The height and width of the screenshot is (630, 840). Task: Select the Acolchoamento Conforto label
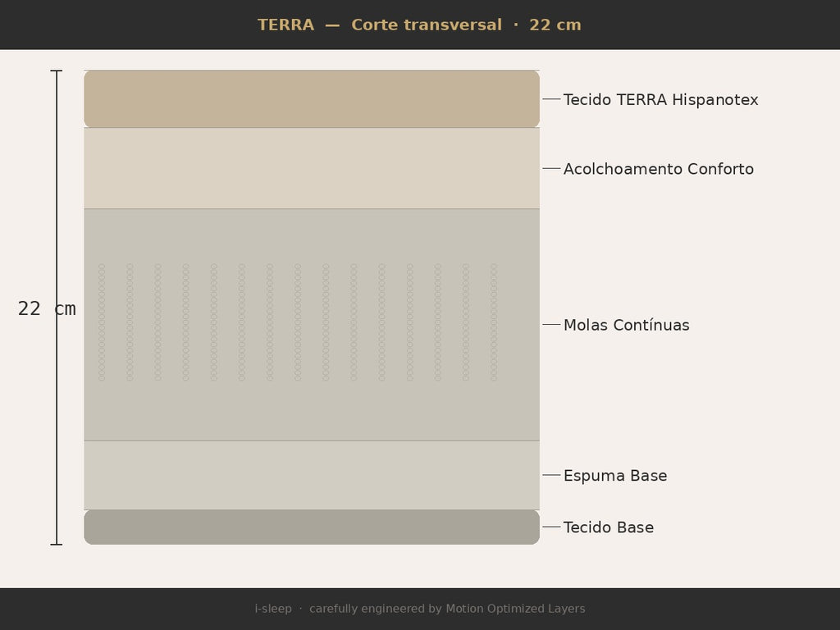pos(659,169)
